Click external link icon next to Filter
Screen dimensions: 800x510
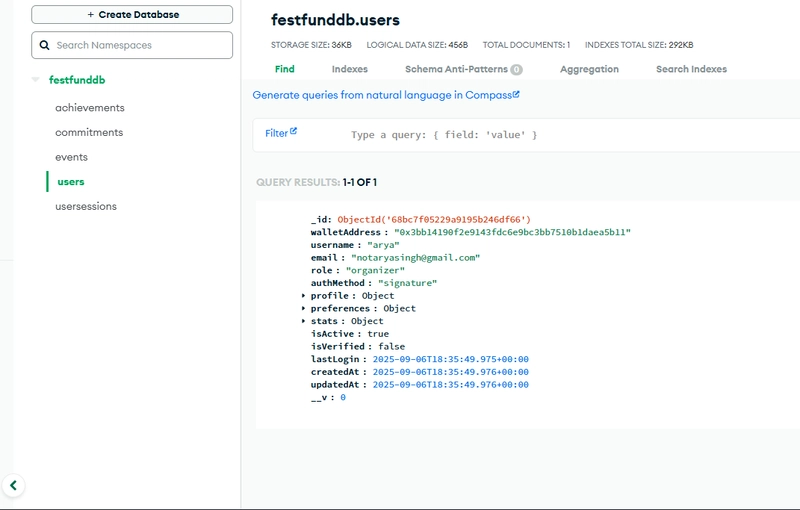(293, 131)
